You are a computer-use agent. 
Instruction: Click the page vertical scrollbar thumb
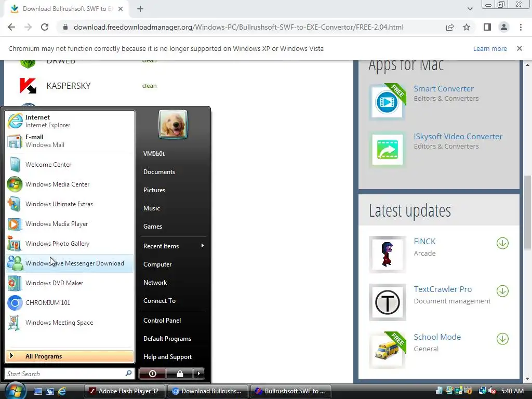(528, 212)
